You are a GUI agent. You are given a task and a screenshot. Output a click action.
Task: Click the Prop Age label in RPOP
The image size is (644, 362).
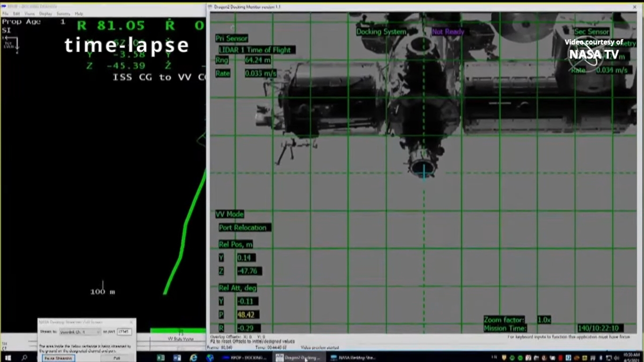click(x=21, y=22)
